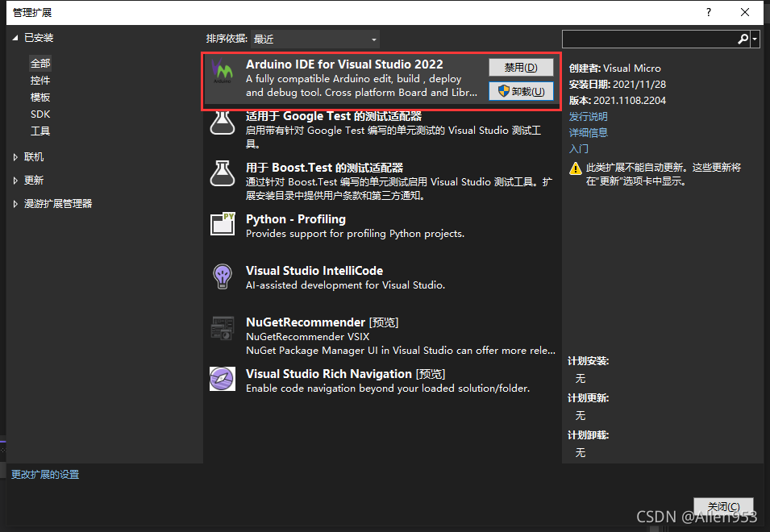
Task: Open 更改扩展的设置 settings link
Action: 45,475
